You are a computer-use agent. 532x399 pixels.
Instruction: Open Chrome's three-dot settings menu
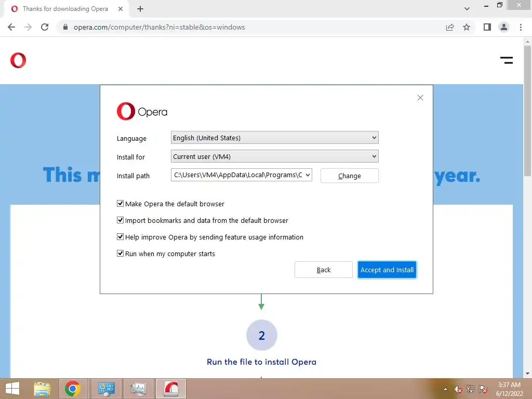point(521,27)
